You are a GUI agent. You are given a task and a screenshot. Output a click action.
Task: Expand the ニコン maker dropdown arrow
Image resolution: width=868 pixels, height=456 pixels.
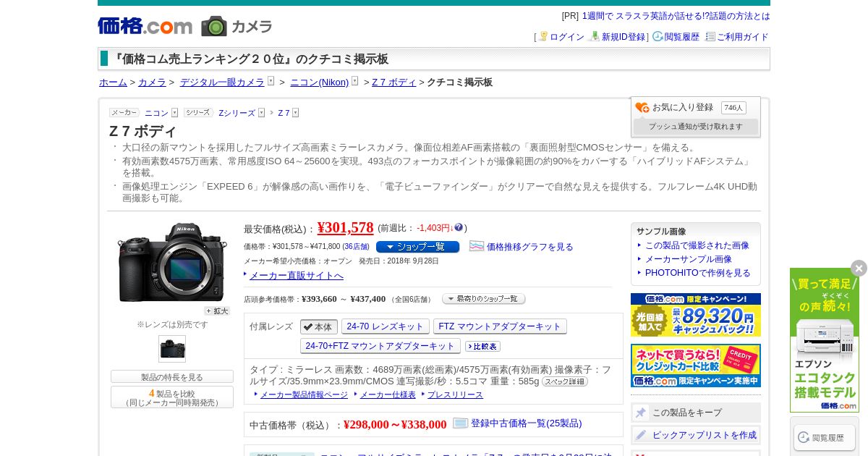tap(174, 113)
